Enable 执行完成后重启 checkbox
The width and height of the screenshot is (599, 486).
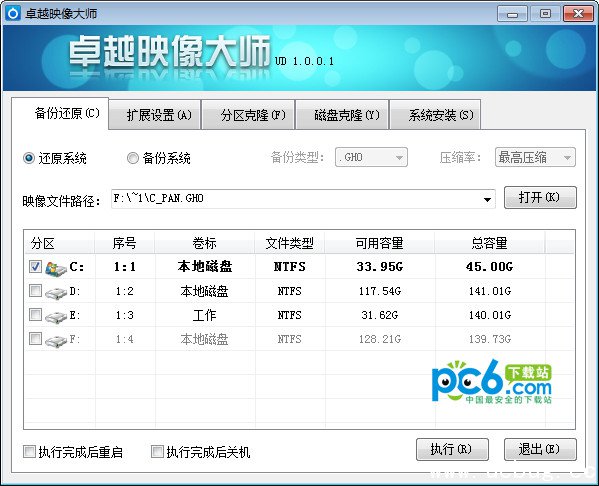pos(29,452)
